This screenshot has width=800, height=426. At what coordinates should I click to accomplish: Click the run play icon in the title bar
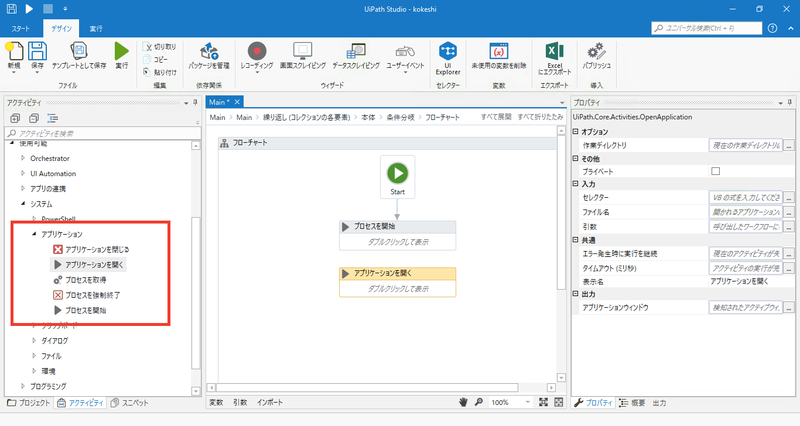(x=29, y=9)
